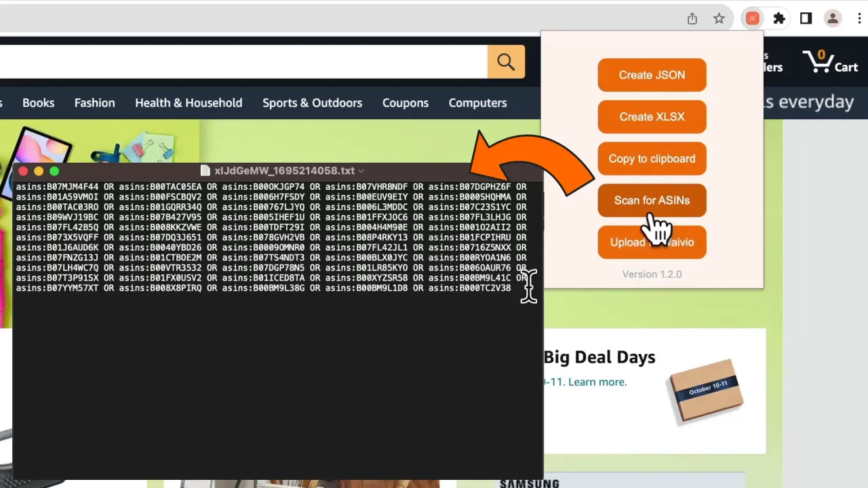
Task: Open the Chrome profile avatar
Action: [833, 19]
